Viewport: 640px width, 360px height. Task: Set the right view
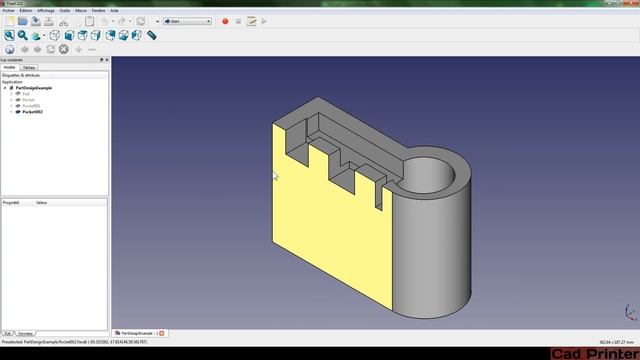pos(96,36)
